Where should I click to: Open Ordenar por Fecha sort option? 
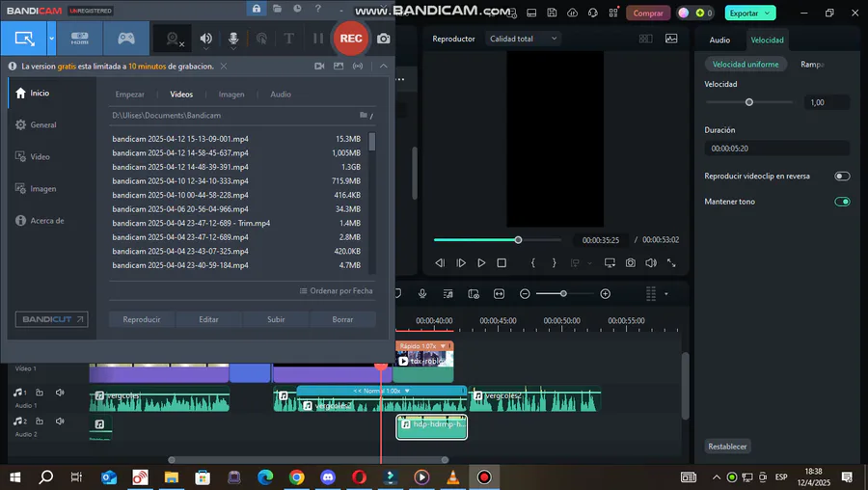click(336, 290)
